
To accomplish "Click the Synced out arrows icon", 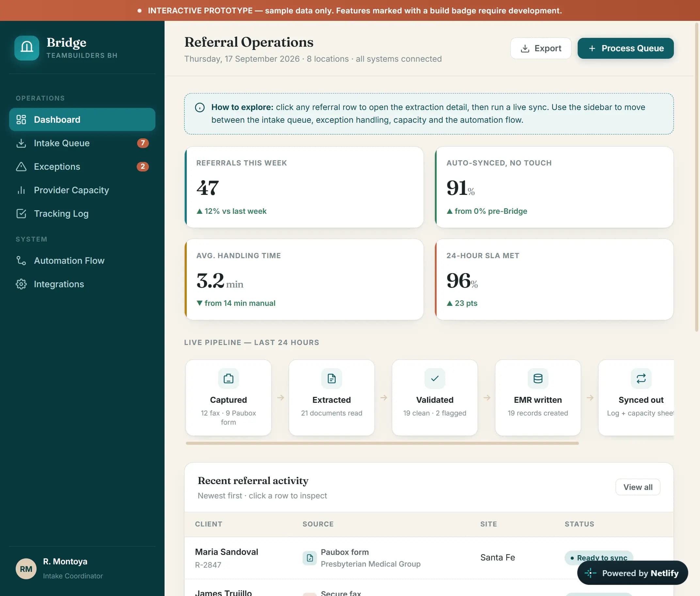I will pos(641,379).
